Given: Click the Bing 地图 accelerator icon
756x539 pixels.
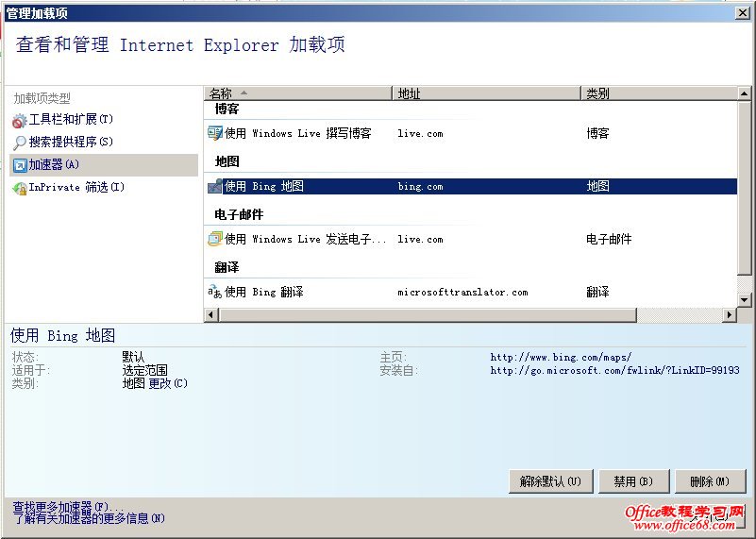Looking at the screenshot, I should point(215,186).
